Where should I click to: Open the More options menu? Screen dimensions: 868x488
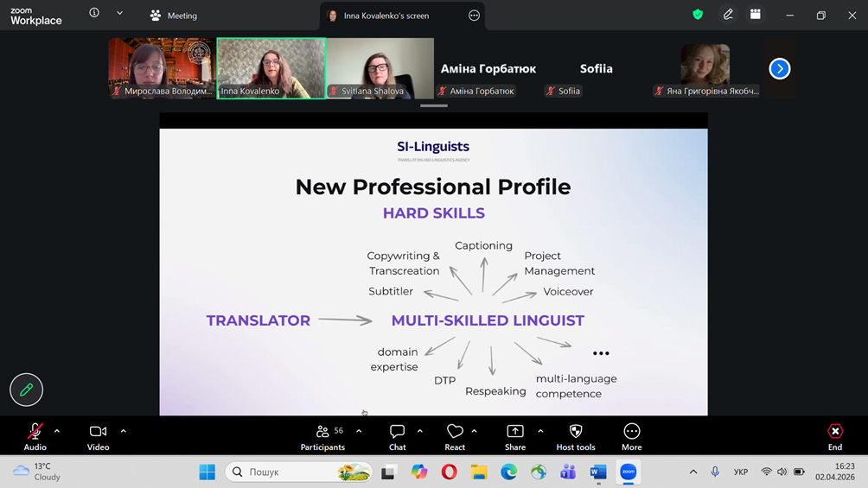click(x=632, y=436)
